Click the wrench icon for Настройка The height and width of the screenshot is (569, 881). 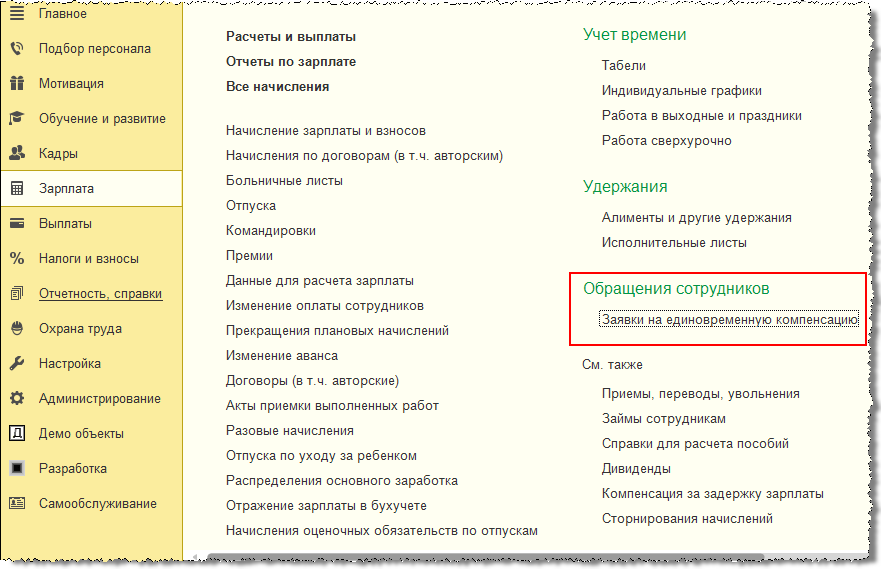[17, 363]
